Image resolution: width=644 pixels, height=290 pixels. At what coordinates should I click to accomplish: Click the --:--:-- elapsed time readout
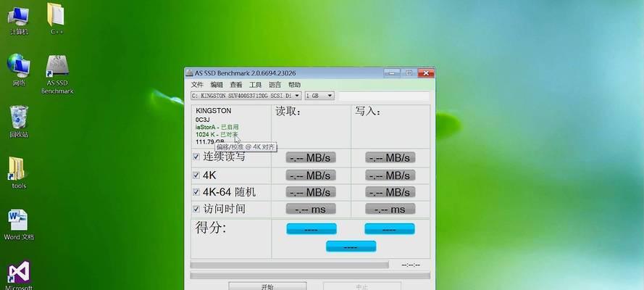410,265
